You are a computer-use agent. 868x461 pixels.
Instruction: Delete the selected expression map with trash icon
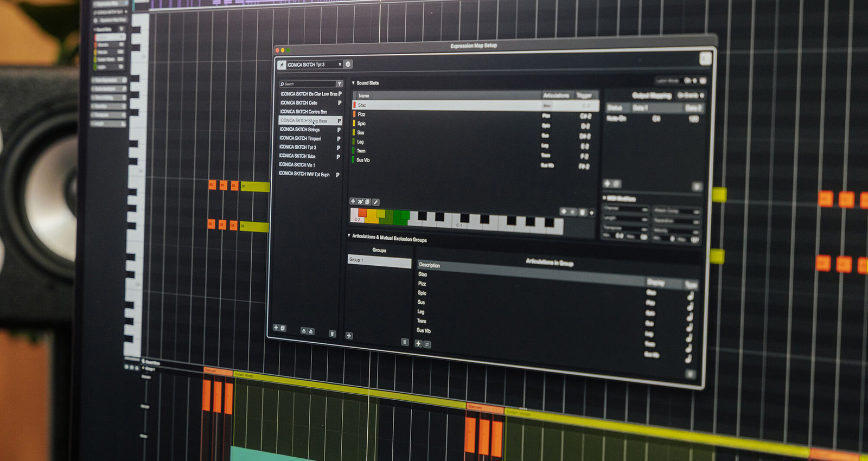tap(332, 334)
